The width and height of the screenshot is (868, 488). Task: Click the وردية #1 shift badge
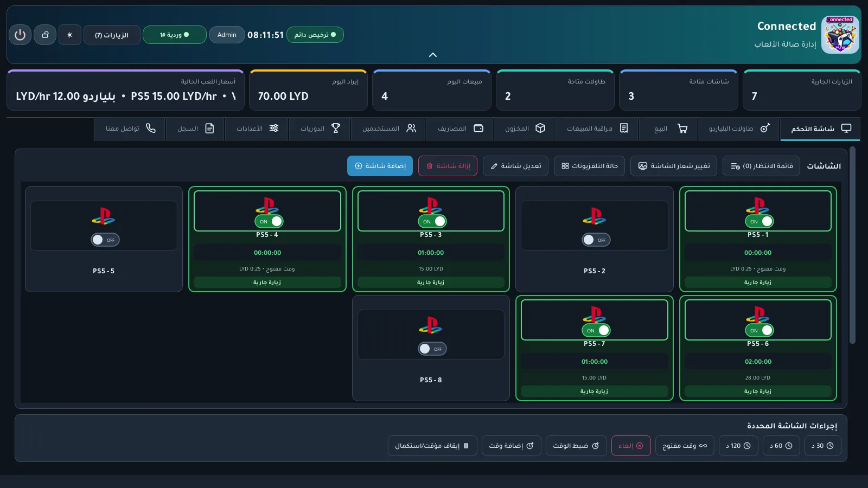click(175, 35)
